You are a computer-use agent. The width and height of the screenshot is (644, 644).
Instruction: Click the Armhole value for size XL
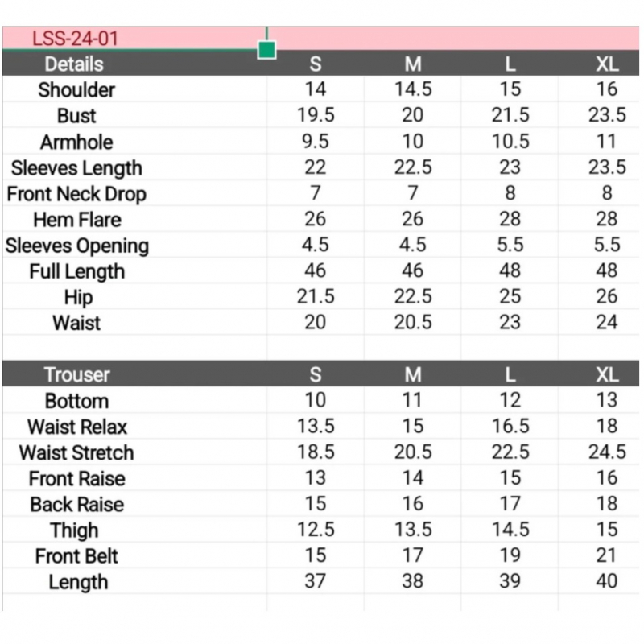pos(607,142)
